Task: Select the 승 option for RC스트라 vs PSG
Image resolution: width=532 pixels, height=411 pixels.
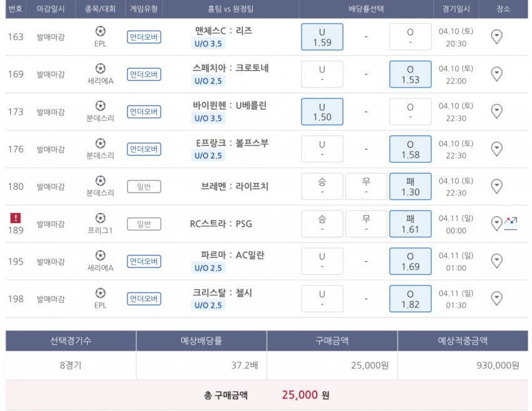Action: (x=322, y=224)
